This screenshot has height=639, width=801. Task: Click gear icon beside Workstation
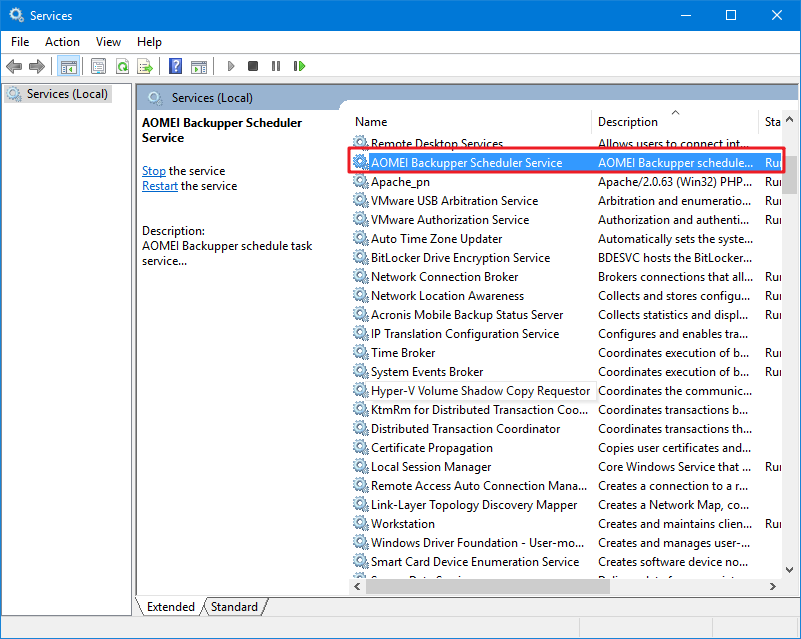(x=361, y=524)
